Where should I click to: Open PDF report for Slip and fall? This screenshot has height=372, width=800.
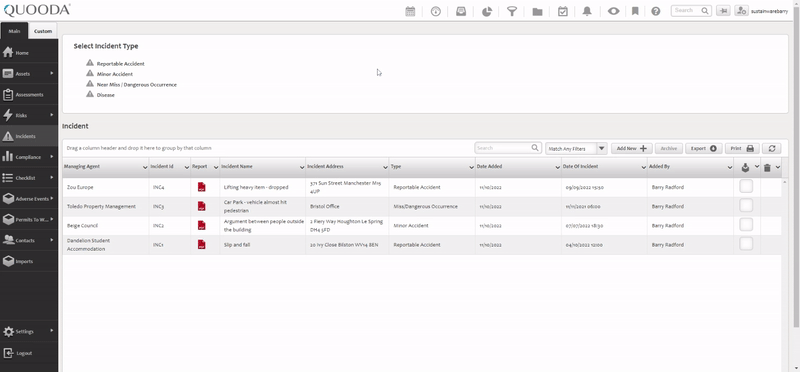pyautogui.click(x=202, y=244)
